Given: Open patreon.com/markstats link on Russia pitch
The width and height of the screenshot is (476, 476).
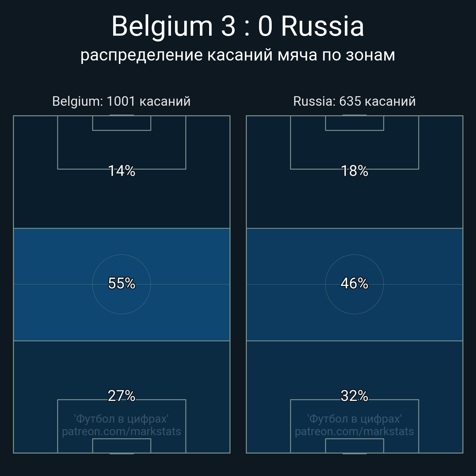Looking at the screenshot, I should pyautogui.click(x=354, y=431).
